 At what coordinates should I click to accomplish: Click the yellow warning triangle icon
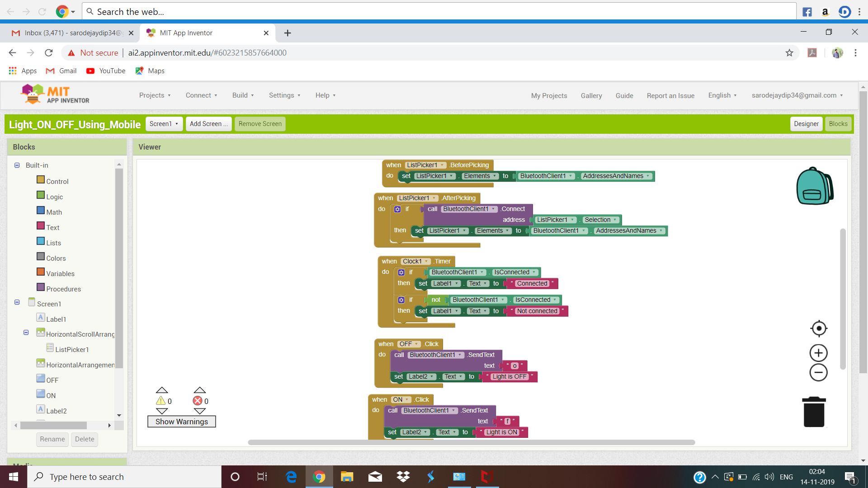click(161, 401)
